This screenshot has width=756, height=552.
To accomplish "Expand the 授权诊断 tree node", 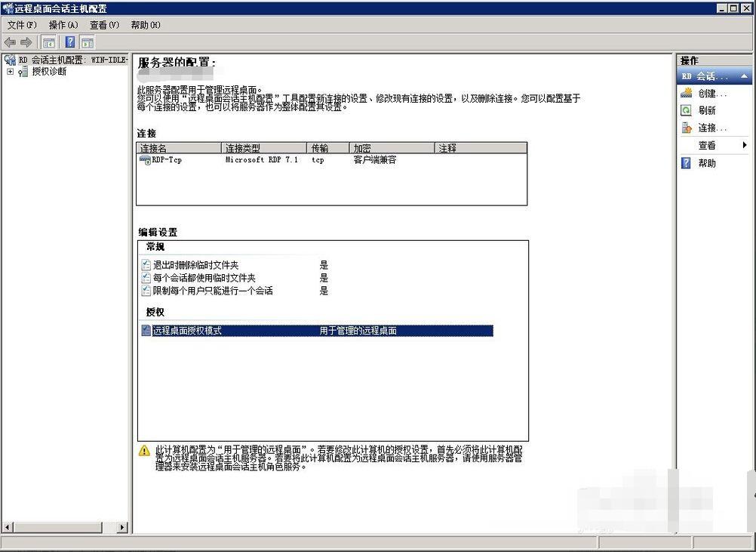I will pyautogui.click(x=10, y=72).
